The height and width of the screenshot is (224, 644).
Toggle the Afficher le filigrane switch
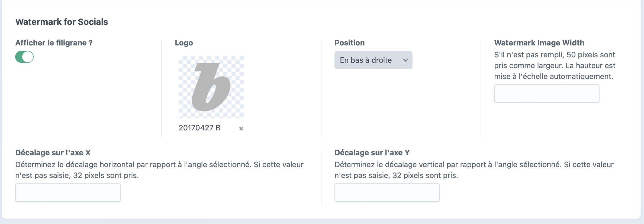tap(24, 57)
